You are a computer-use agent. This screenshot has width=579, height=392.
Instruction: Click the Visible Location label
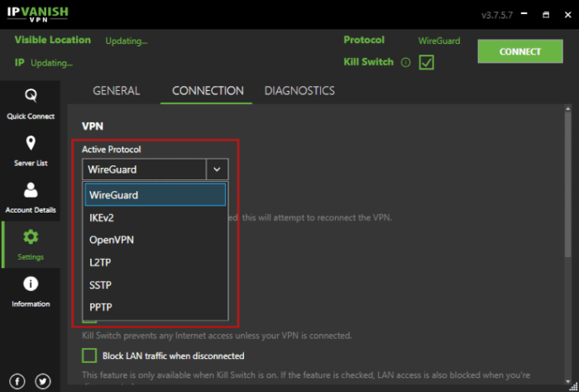click(x=53, y=40)
